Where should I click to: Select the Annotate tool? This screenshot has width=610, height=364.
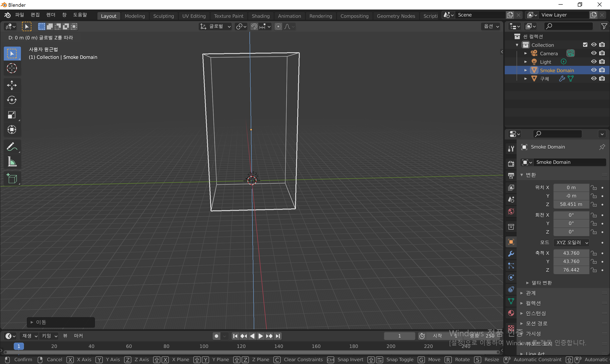(12, 147)
